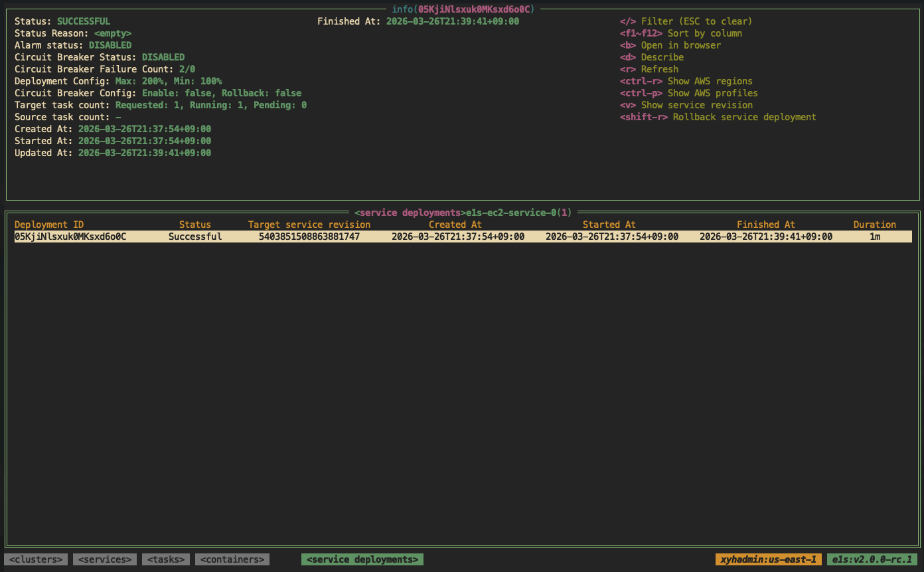Image resolution: width=924 pixels, height=572 pixels.
Task: Click the 1m duration cell
Action: [x=875, y=237]
